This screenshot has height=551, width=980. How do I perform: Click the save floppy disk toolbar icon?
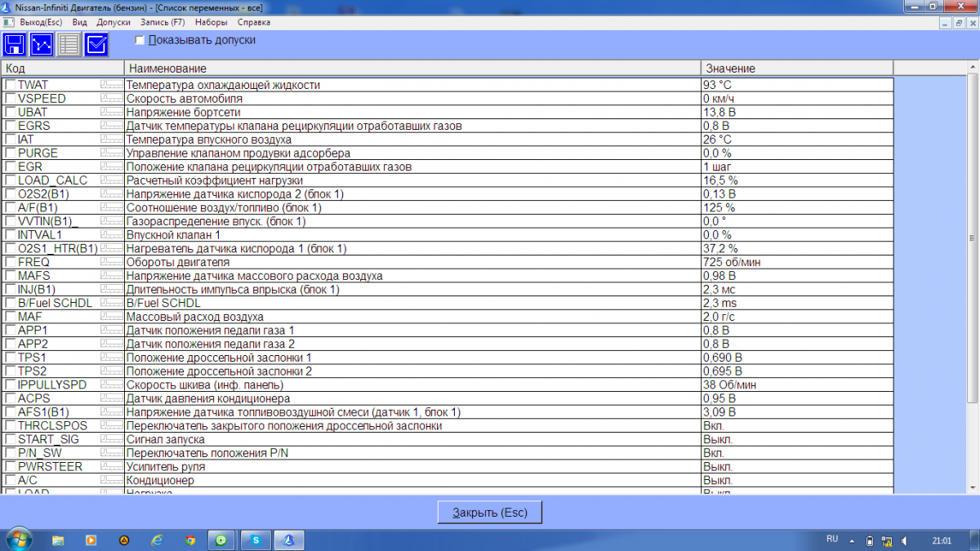[15, 45]
